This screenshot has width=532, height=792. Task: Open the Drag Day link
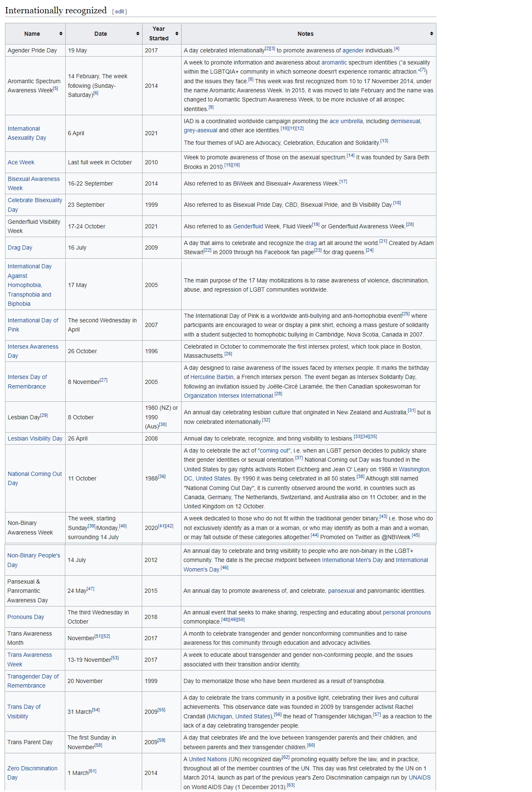point(20,247)
